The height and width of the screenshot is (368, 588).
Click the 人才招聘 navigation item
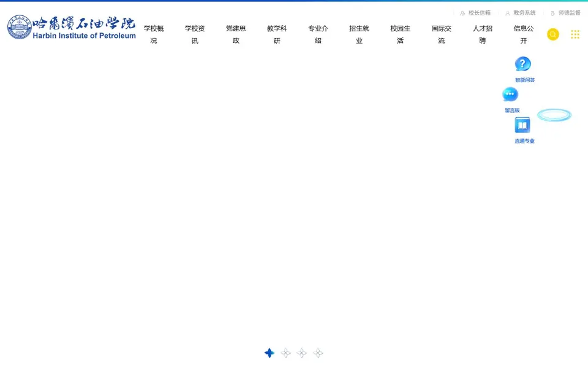pos(483,34)
